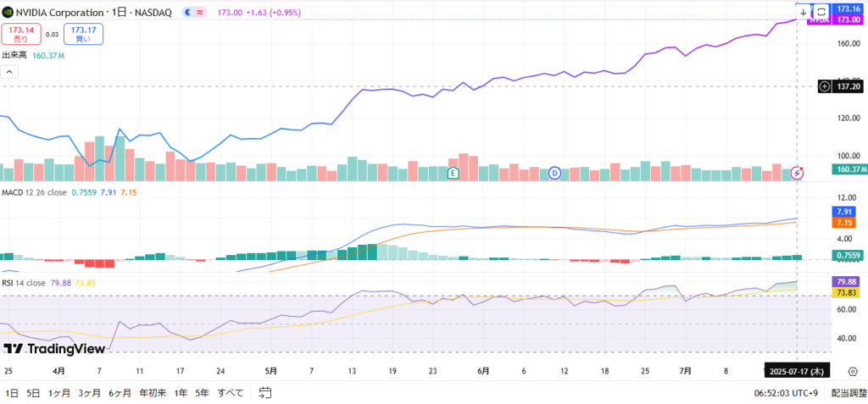The height and width of the screenshot is (404, 868).
Task: Select the 年初来 year-to-date range
Action: [x=153, y=393]
